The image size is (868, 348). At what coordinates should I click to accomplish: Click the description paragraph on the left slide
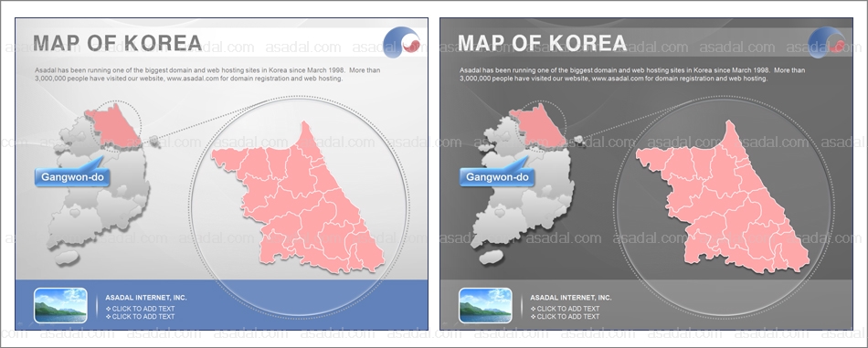pos(207,75)
